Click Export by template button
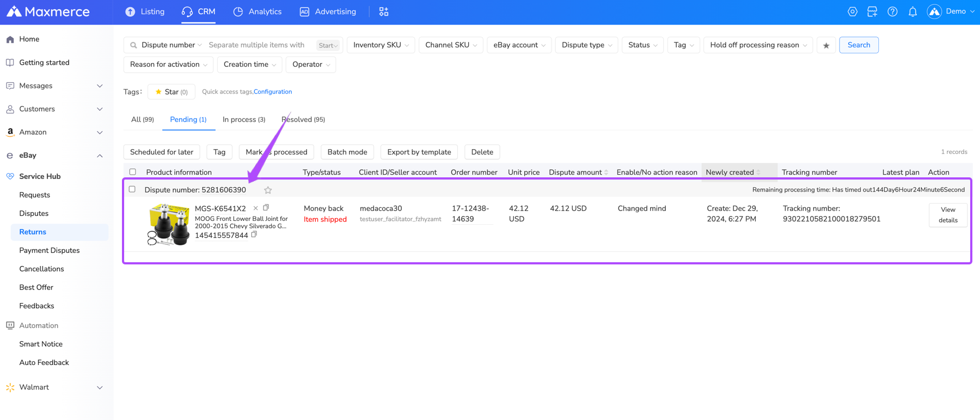This screenshot has width=980, height=420. (x=419, y=152)
